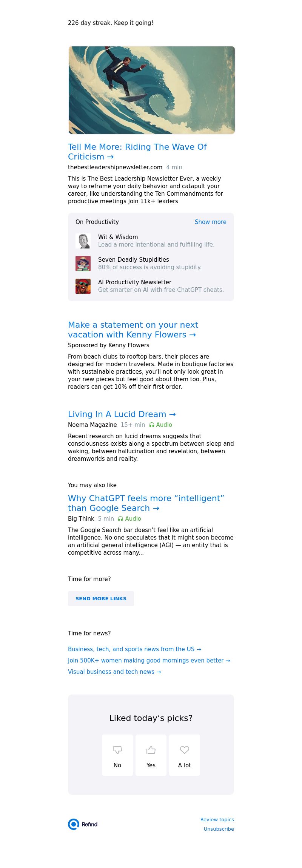This screenshot has height=868, width=302.
Task: Click the thumbs-down No icon
Action: coord(117,750)
